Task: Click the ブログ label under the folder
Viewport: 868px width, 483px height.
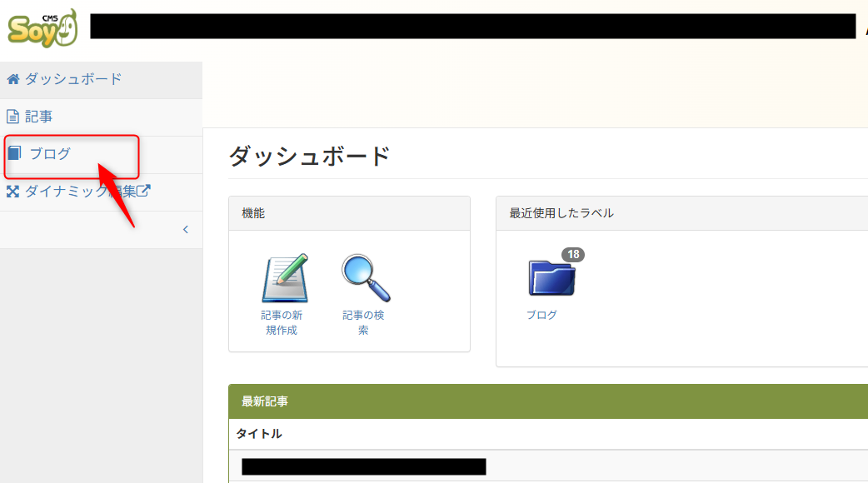Action: tap(541, 315)
